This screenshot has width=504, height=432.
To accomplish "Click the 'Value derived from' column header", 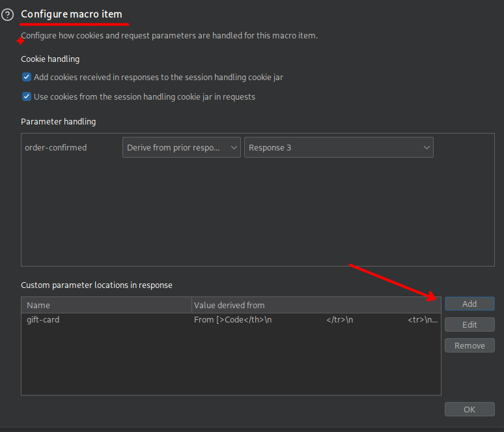I will point(316,305).
